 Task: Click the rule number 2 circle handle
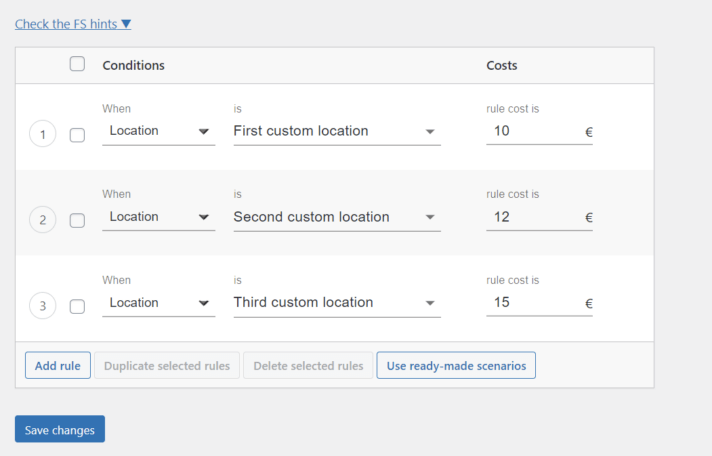43,220
